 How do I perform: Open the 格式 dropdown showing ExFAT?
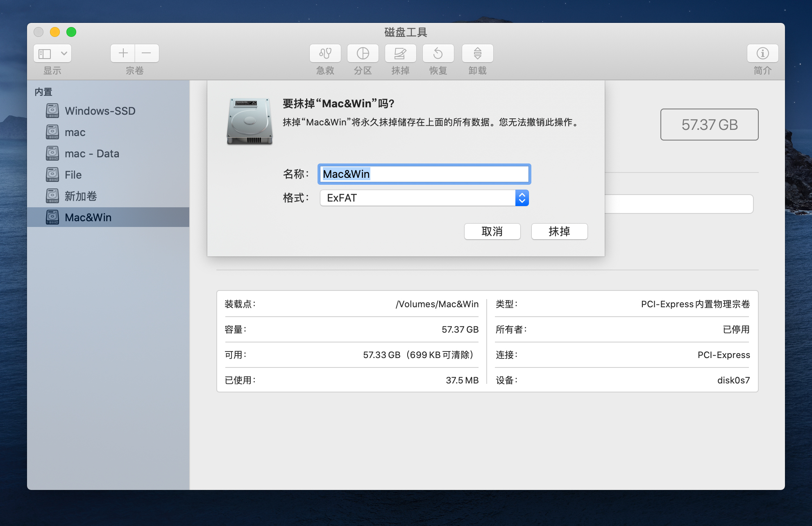coord(418,198)
